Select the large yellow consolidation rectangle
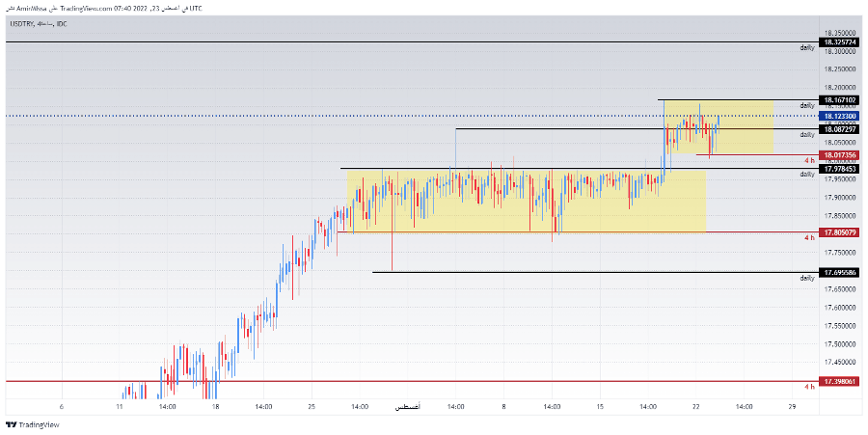Viewport: 868px width, 435px height. 526,201
